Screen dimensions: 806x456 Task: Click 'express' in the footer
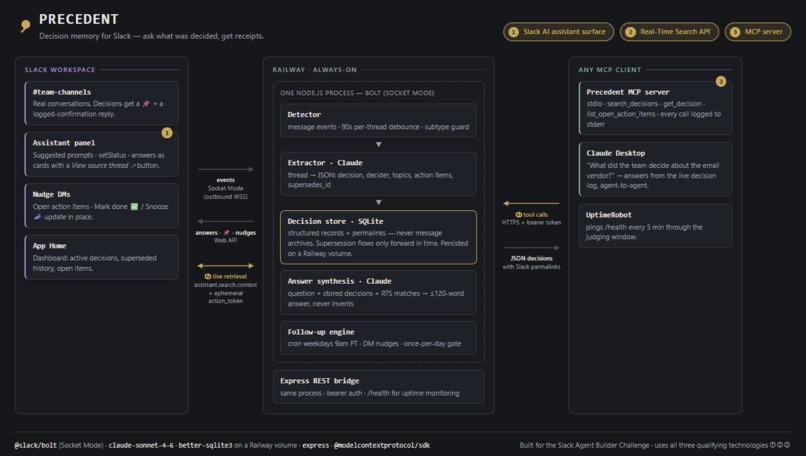click(316, 445)
